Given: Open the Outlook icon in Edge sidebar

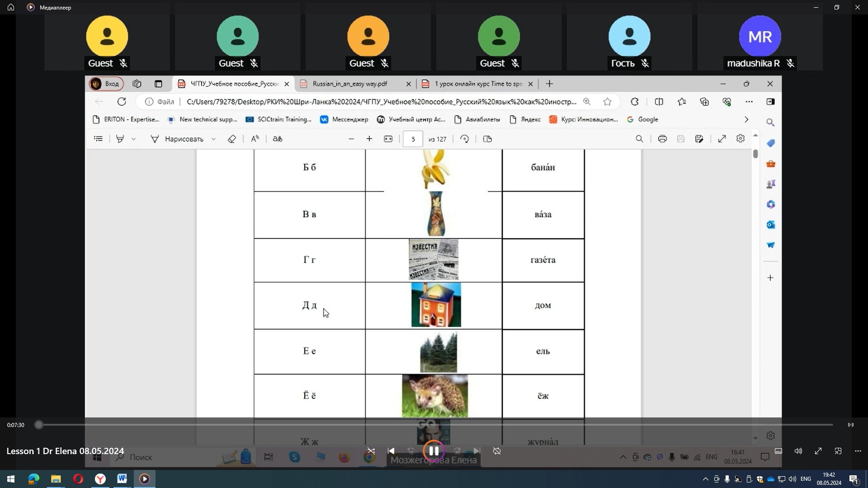Looking at the screenshot, I should (771, 225).
